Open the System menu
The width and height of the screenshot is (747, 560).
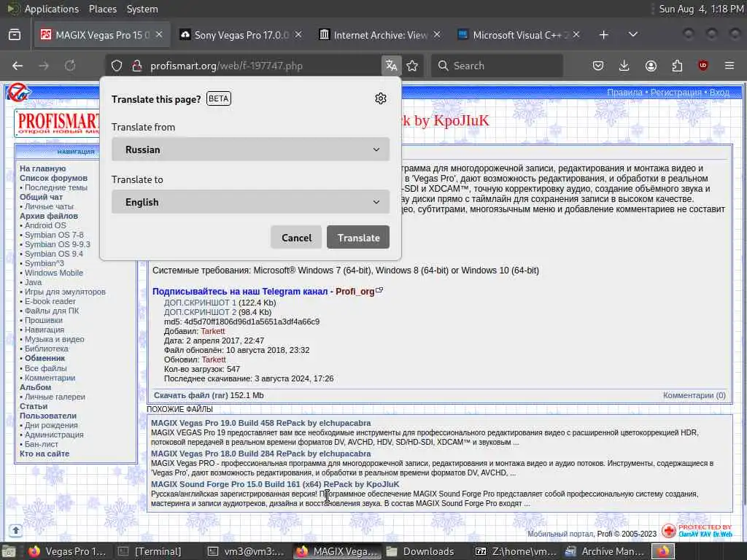tap(142, 9)
